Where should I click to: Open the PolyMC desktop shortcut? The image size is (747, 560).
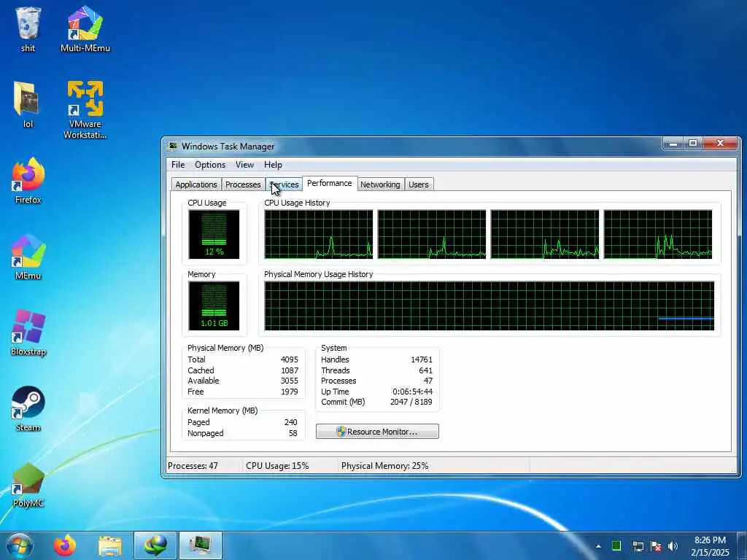[x=28, y=484]
